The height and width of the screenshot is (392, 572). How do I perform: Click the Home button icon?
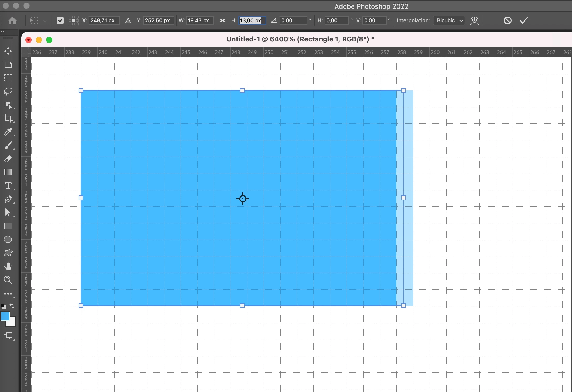(12, 20)
